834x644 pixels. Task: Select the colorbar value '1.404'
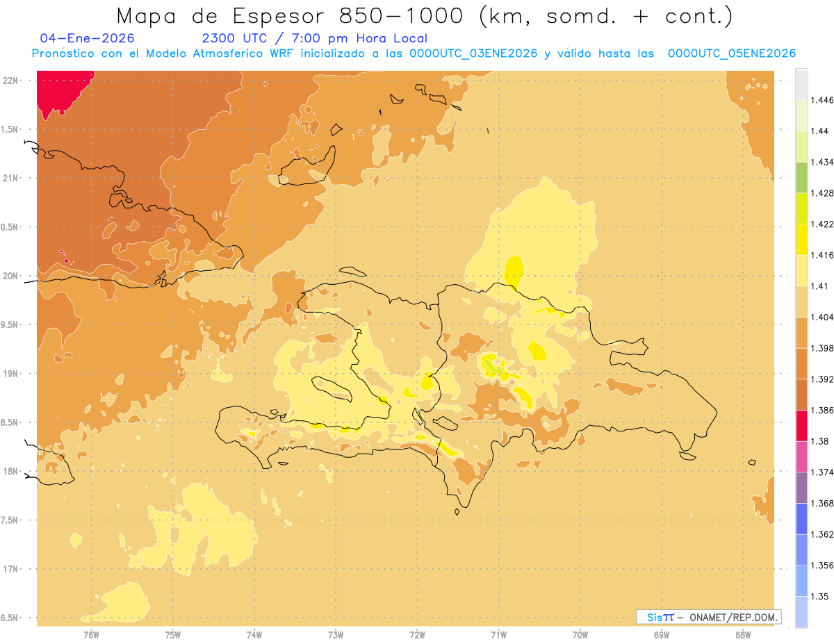(822, 317)
